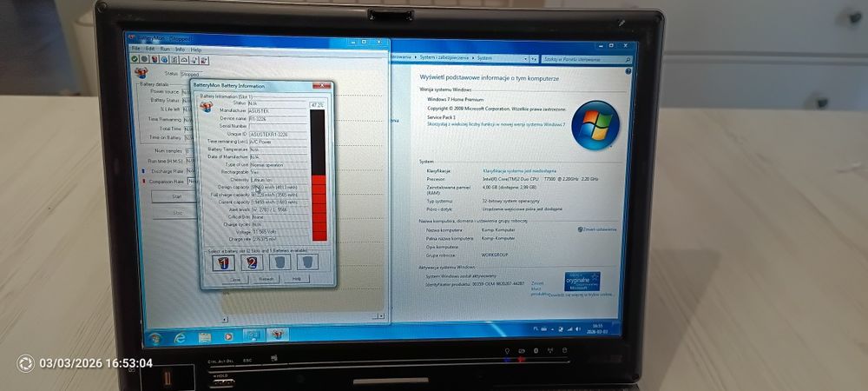Click the last BatteryMon toolbar icon
The width and height of the screenshot is (868, 391).
[x=204, y=60]
